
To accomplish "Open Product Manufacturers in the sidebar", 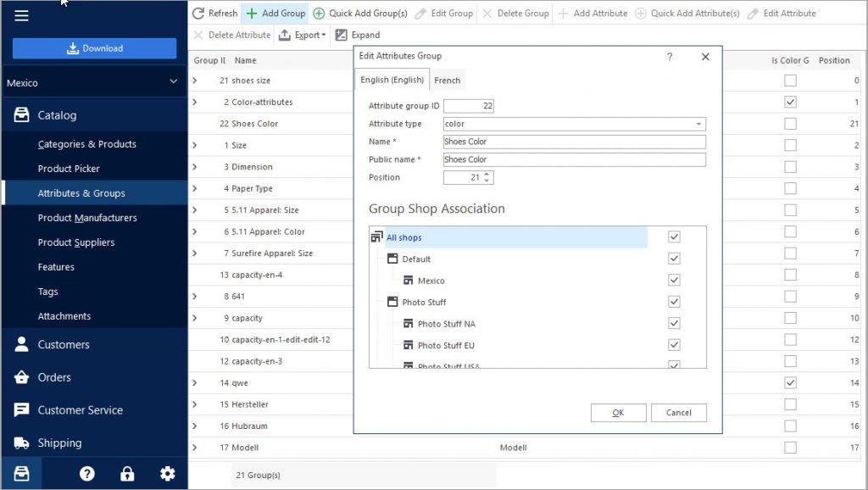I will pos(87,218).
